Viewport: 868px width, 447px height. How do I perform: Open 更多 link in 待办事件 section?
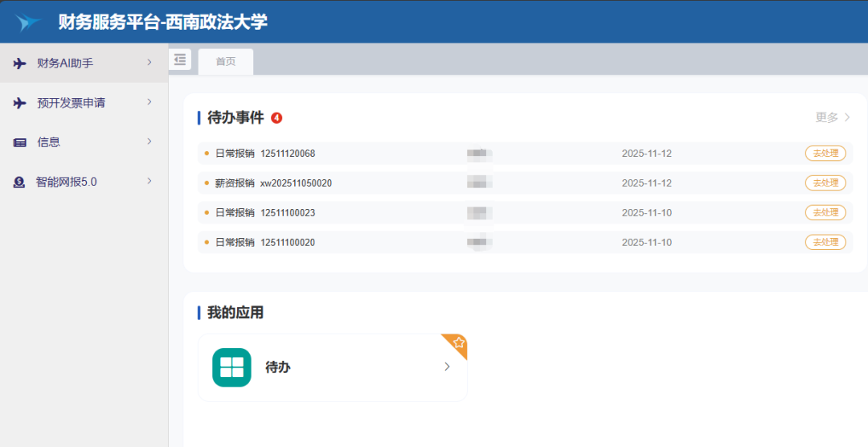click(833, 117)
